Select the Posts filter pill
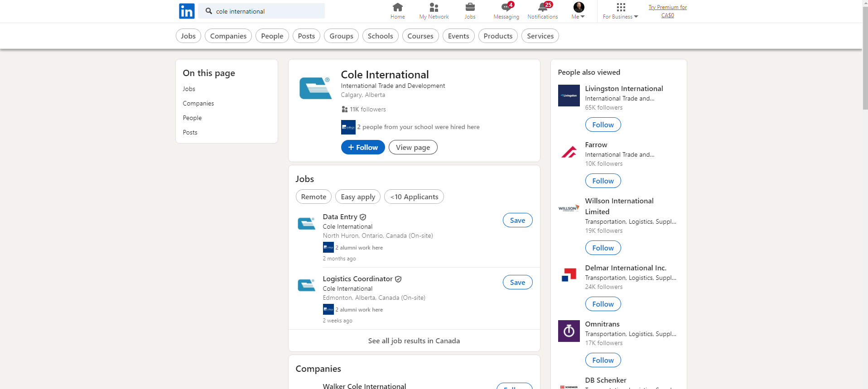 306,36
